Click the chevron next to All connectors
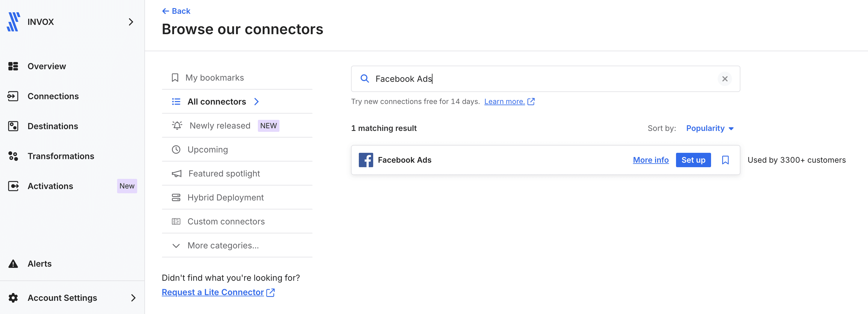Viewport: 868px width, 314px height. pos(256,101)
